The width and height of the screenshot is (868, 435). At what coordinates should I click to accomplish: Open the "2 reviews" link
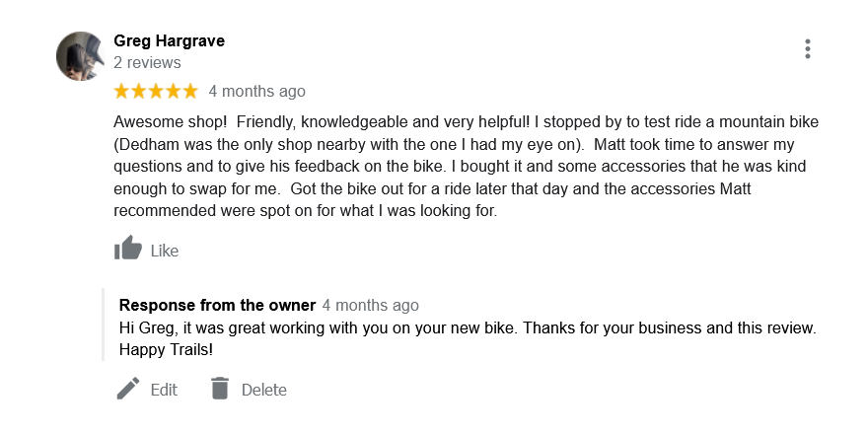[x=147, y=62]
